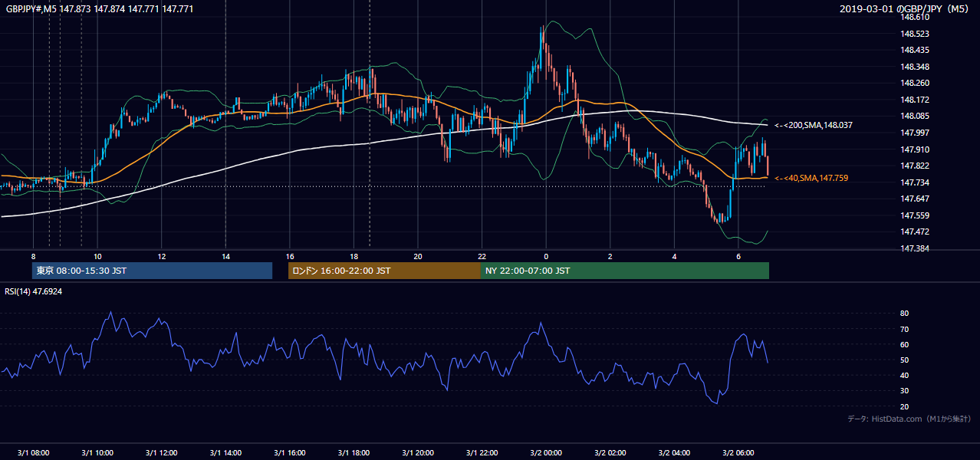Click the RSI scale 20 level
This screenshot has height=460, width=980.
[x=905, y=406]
